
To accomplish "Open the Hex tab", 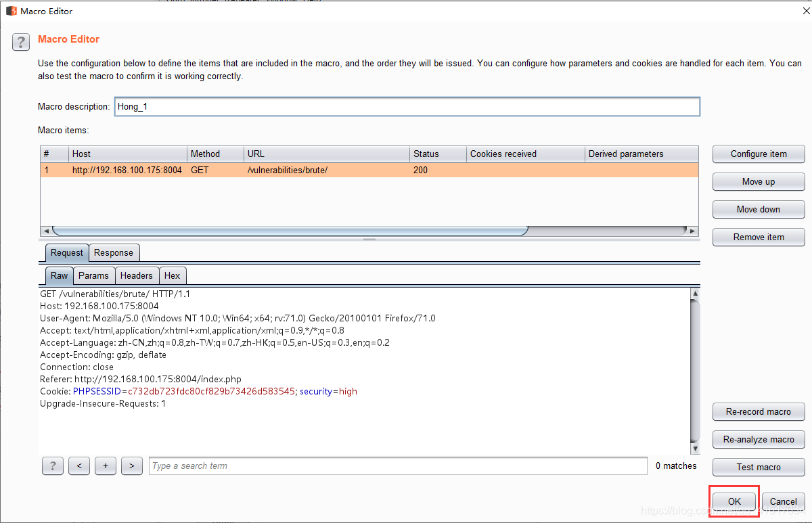I will click(x=173, y=275).
